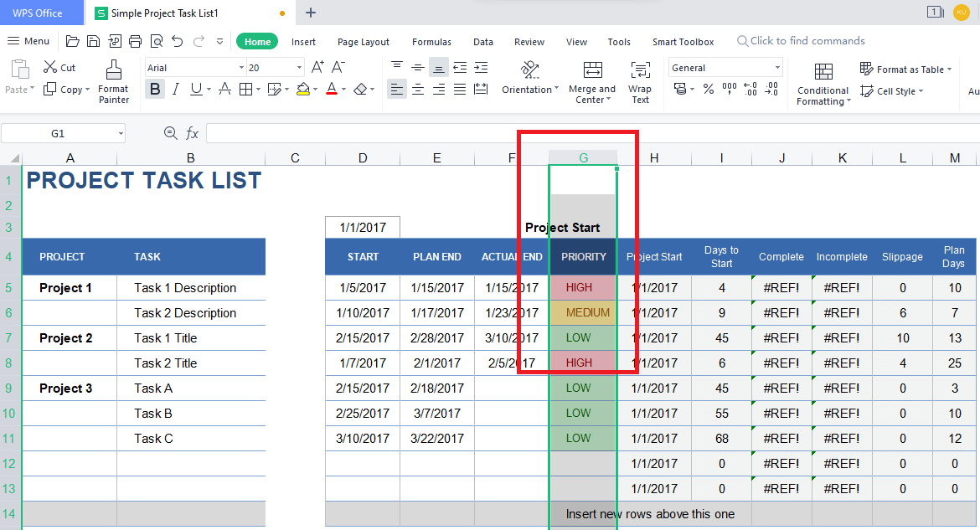This screenshot has height=530, width=980.
Task: Open the General number format dropdown
Action: tap(777, 68)
